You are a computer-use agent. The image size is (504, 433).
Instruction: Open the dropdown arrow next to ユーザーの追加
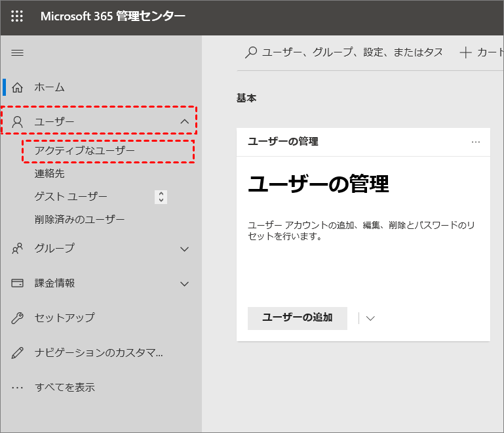point(370,318)
